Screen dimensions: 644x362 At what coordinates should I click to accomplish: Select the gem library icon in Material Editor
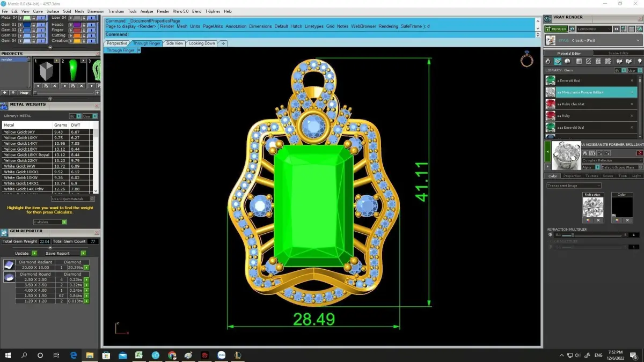[x=558, y=62]
